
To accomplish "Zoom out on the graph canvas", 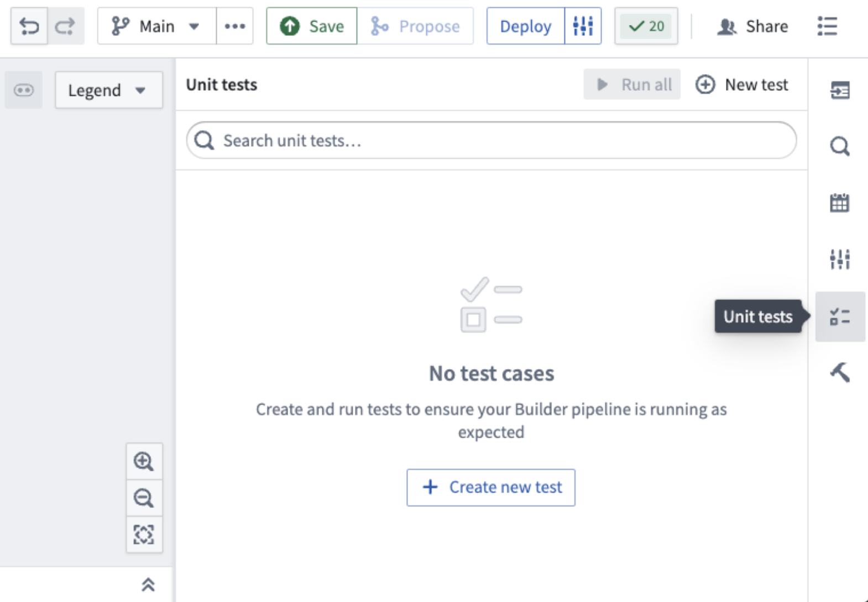I will [144, 498].
